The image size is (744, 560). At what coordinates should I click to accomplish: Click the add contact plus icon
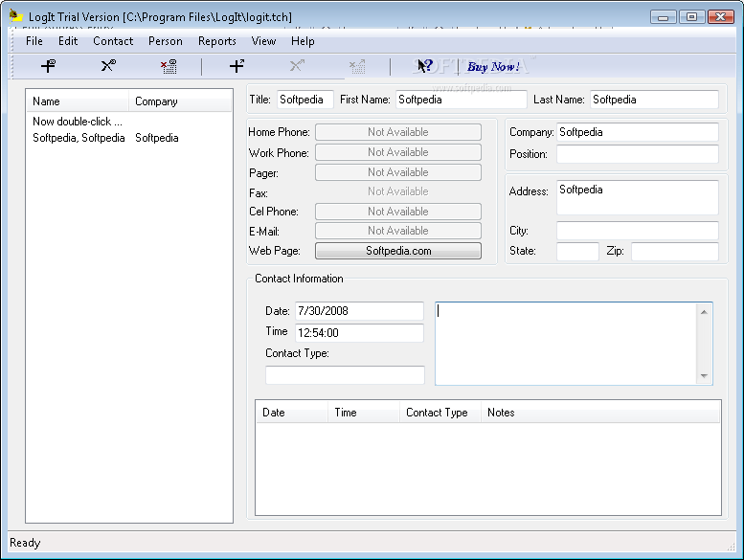[237, 66]
